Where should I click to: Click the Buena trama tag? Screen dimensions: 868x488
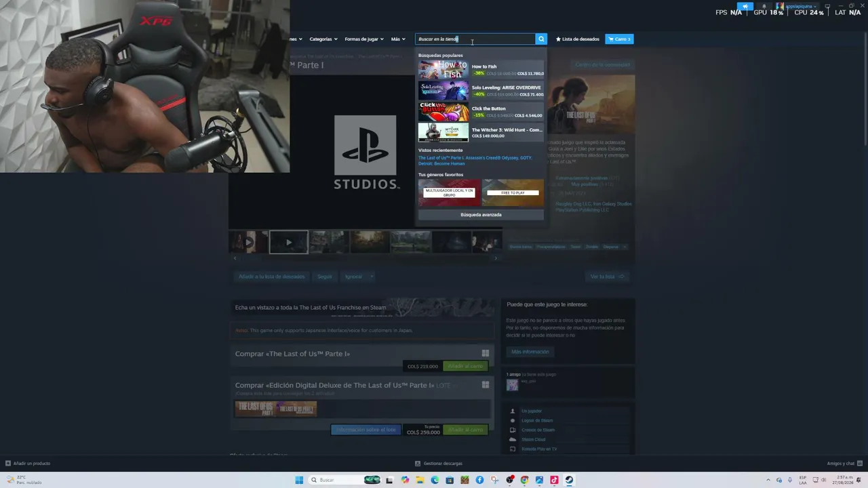[521, 247]
